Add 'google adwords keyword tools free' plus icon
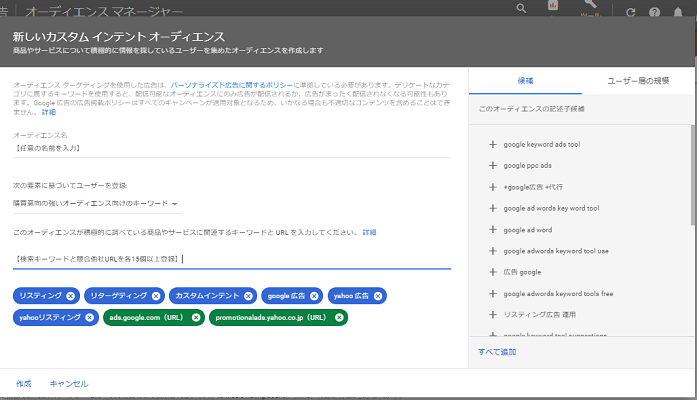 [x=493, y=294]
